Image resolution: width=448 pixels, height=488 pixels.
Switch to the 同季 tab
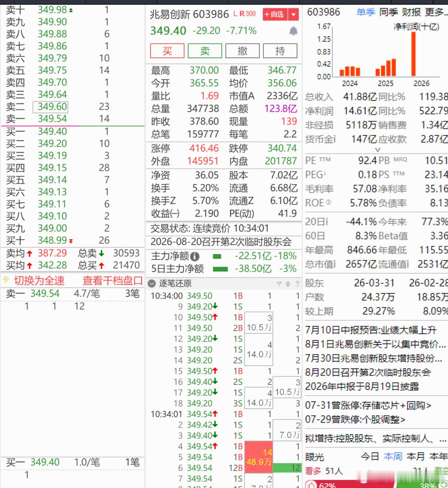(x=388, y=12)
